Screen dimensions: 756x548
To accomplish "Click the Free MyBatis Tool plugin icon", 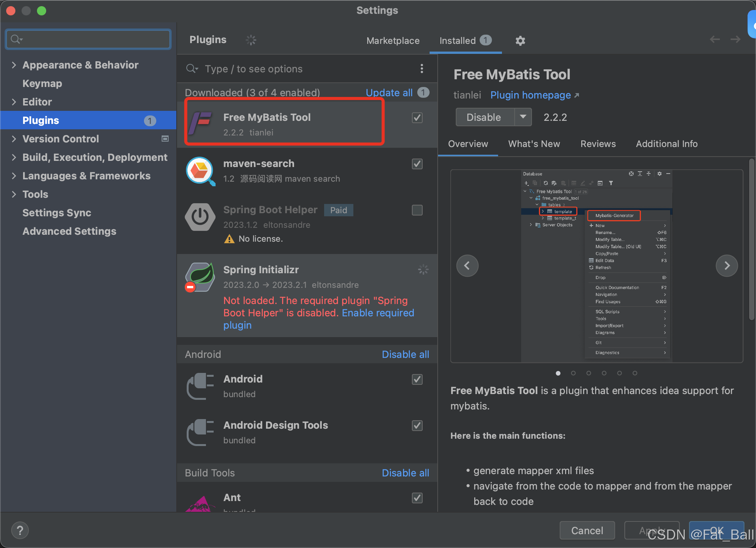I will [200, 124].
